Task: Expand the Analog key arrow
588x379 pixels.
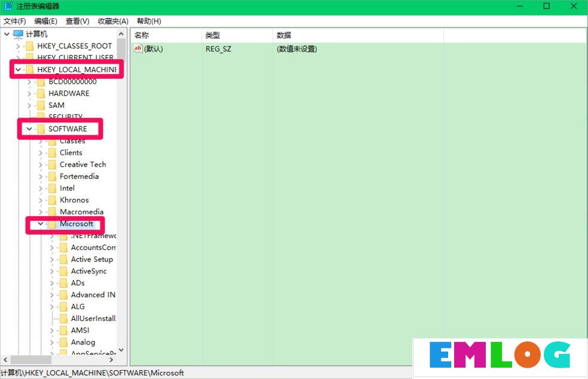Action: [x=52, y=343]
